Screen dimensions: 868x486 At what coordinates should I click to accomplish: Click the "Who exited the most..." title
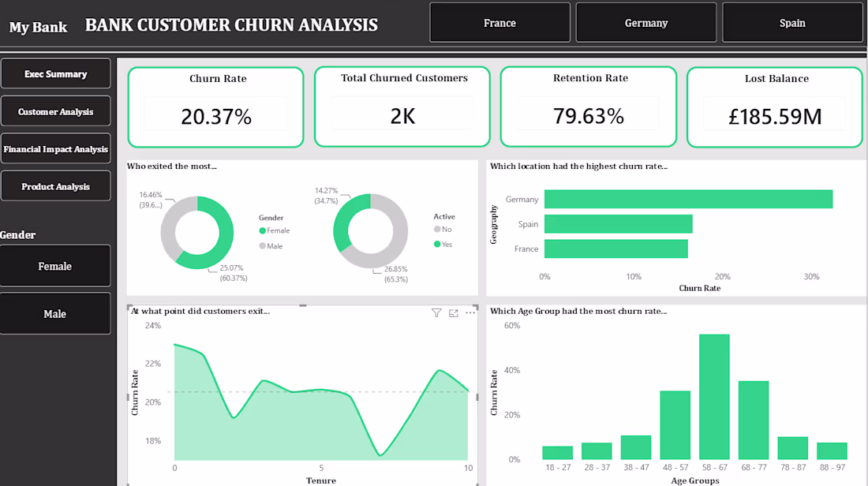(171, 166)
